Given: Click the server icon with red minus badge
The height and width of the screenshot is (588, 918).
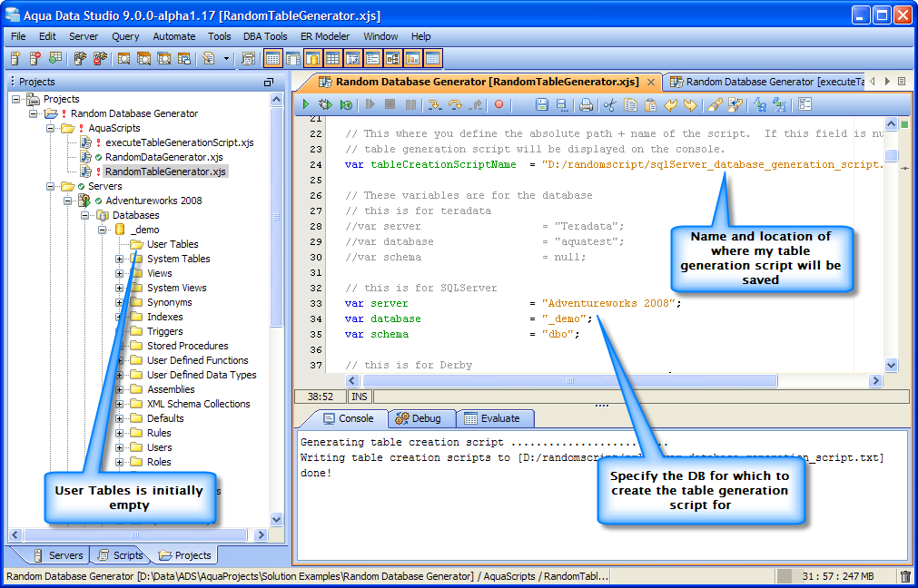Looking at the screenshot, I should click(x=35, y=58).
